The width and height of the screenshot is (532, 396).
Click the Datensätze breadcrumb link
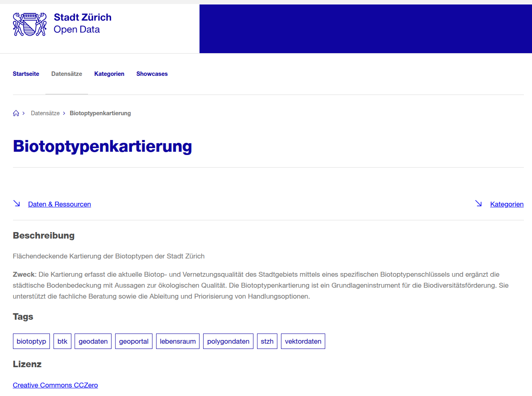point(45,113)
